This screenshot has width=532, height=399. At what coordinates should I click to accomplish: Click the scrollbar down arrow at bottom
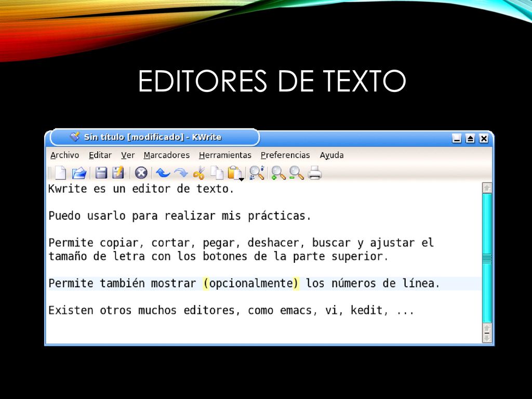[487, 337]
